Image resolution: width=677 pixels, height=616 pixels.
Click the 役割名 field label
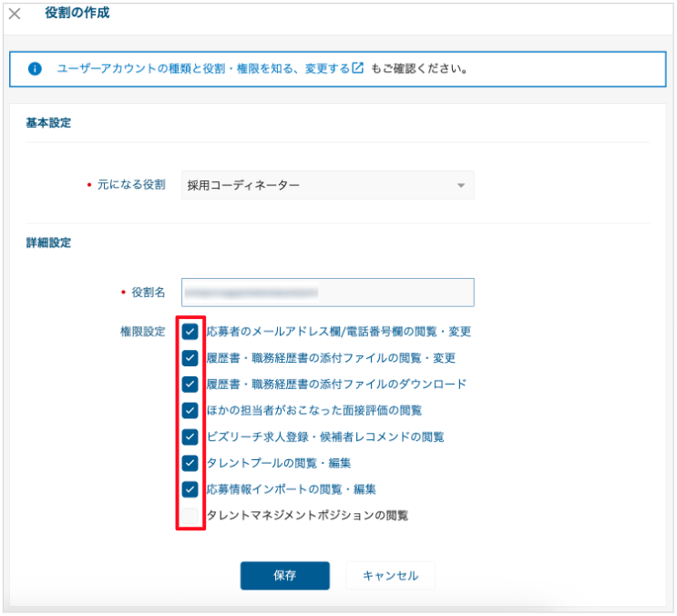[x=149, y=293]
